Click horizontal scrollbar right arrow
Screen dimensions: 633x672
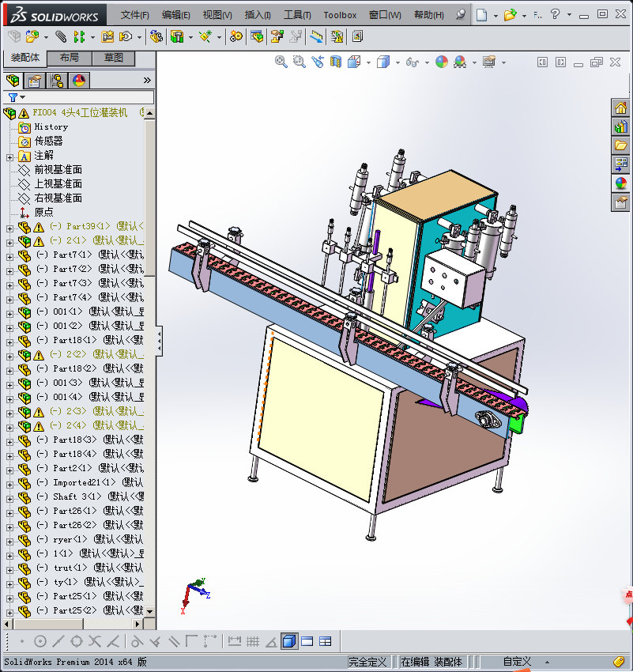pos(137,624)
